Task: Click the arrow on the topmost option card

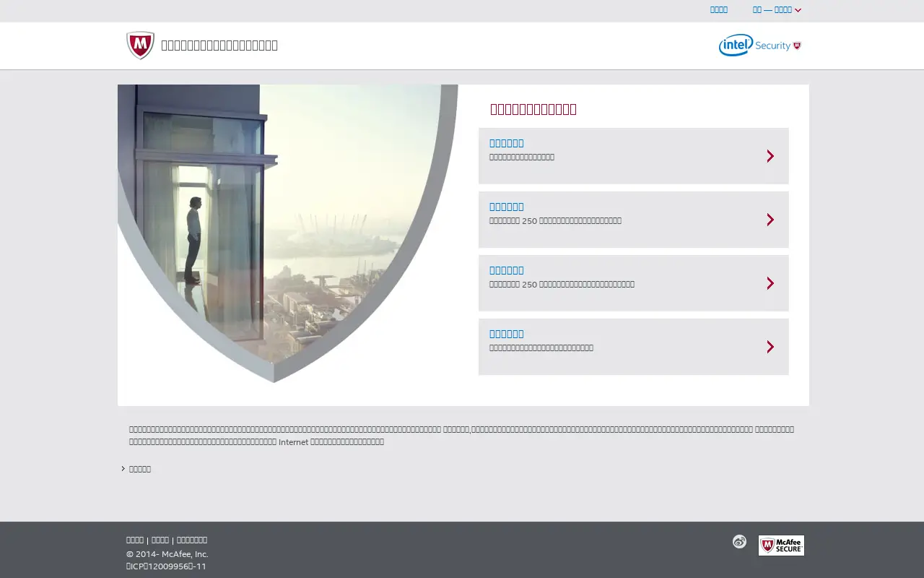Action: coord(770,156)
